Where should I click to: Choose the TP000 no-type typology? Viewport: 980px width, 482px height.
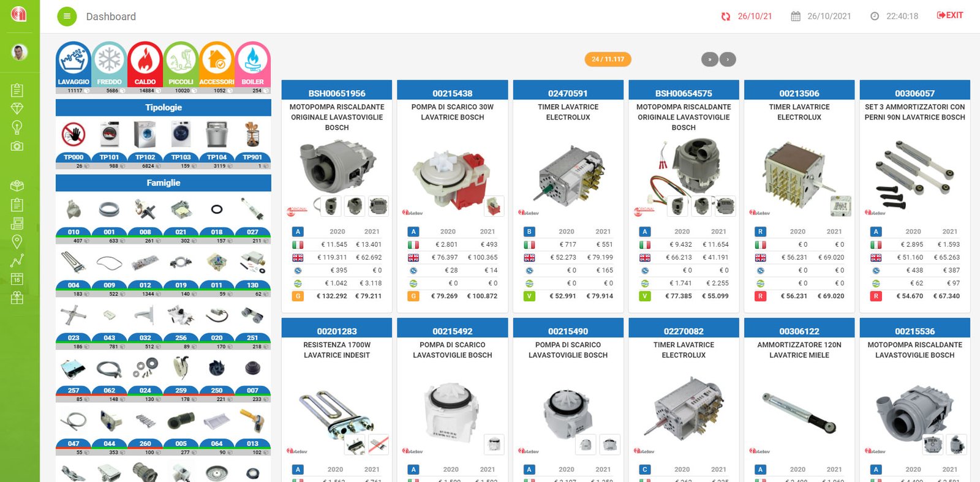click(73, 144)
